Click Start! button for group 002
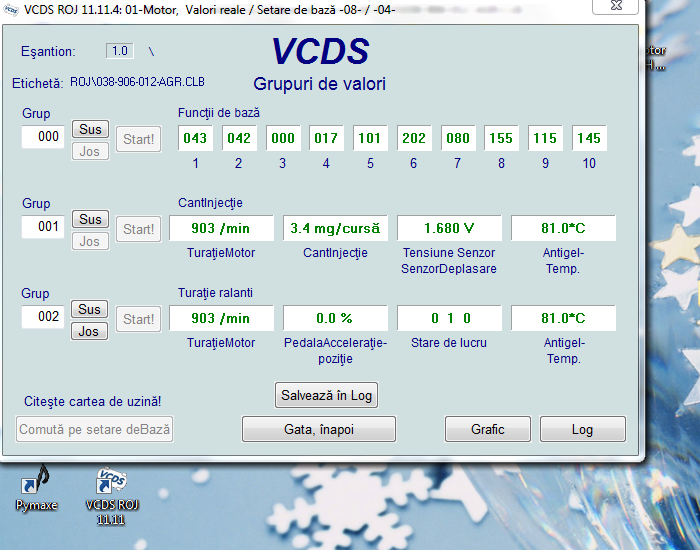Image resolution: width=700 pixels, height=550 pixels. (x=138, y=319)
